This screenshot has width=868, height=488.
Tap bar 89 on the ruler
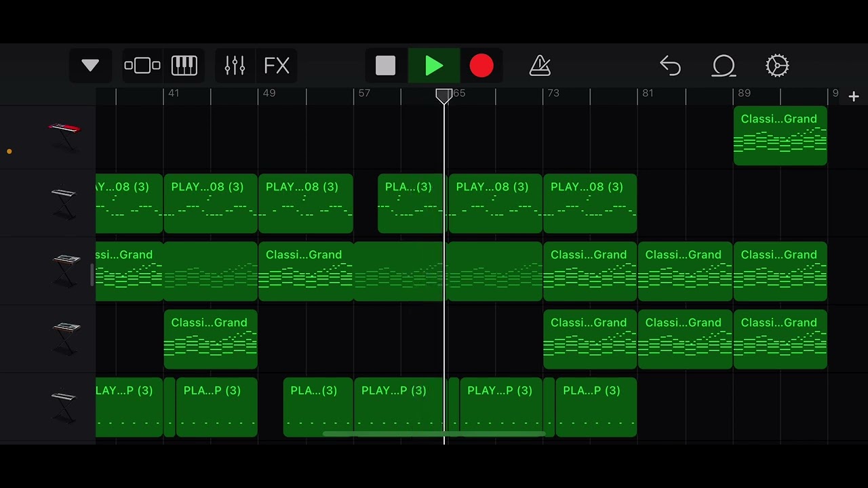[744, 94]
